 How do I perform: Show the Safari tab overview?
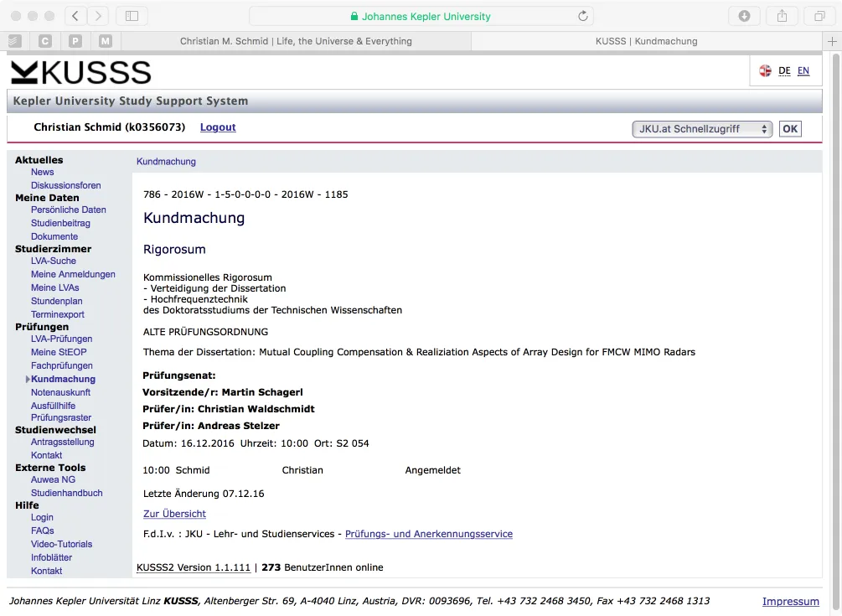819,16
